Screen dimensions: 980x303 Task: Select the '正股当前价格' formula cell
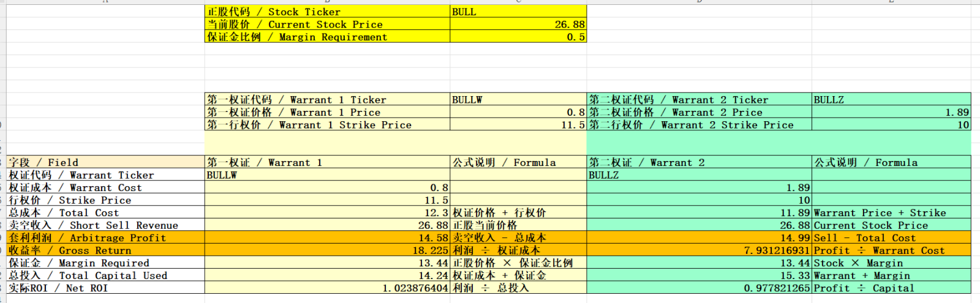click(518, 225)
